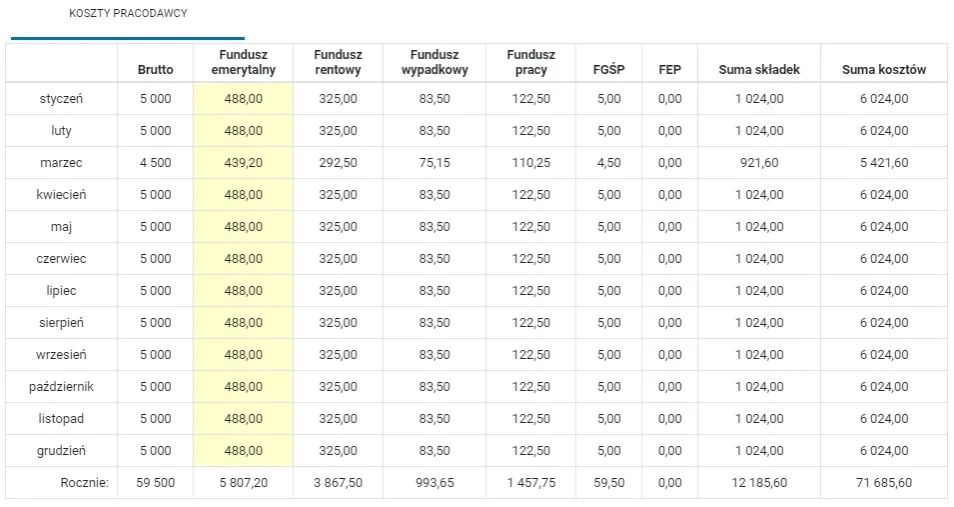The image size is (954, 507).
Task: Click the Fundusz rentowy column header
Action: coord(338,62)
